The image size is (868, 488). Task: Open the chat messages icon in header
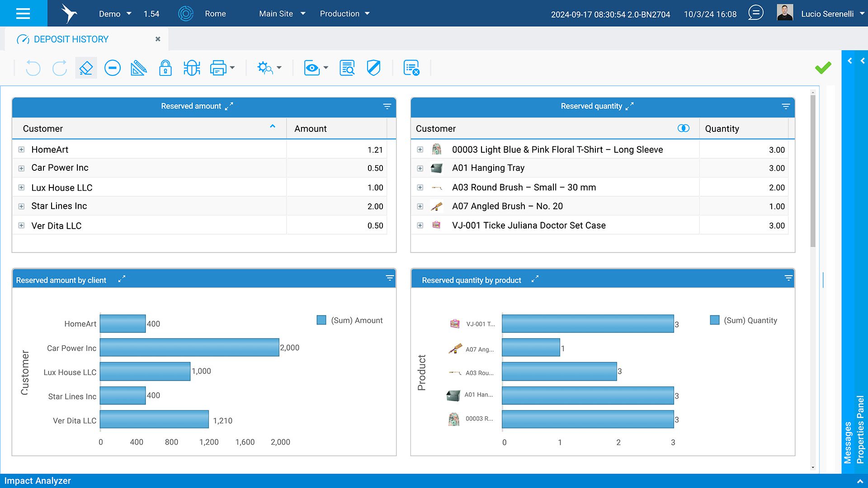pos(755,13)
